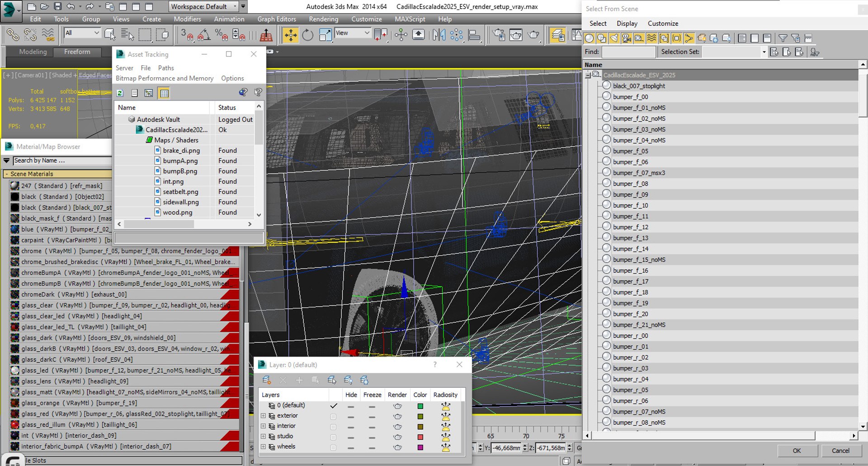Click Add Selected Objects to layer
Image resolution: width=868 pixels, height=466 pixels.
coord(299,380)
